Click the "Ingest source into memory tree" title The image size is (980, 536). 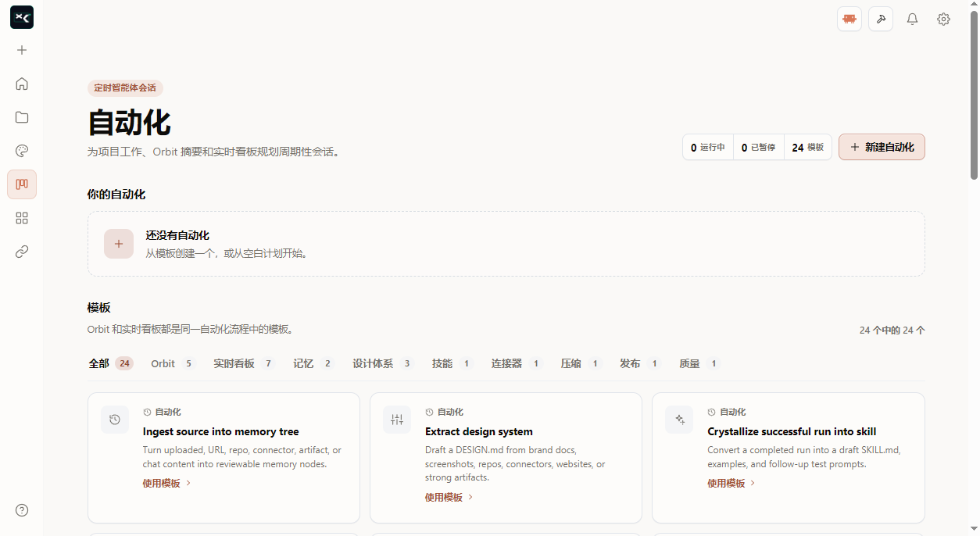coord(220,431)
